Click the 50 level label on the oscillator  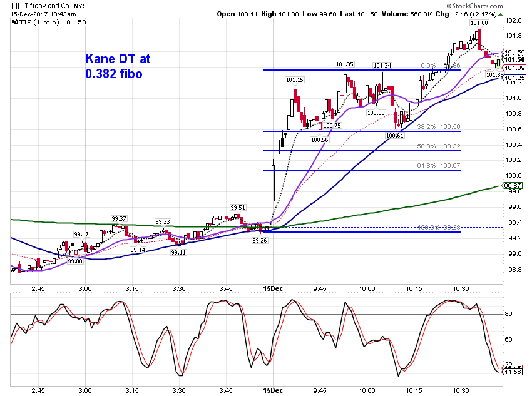point(508,339)
